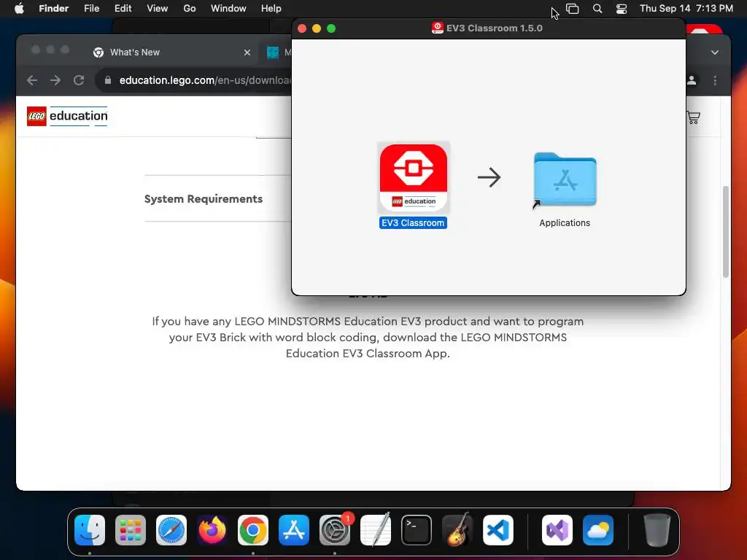The image size is (747, 560).
Task: Open Visual Studio from the Dock
Action: [x=557, y=530]
